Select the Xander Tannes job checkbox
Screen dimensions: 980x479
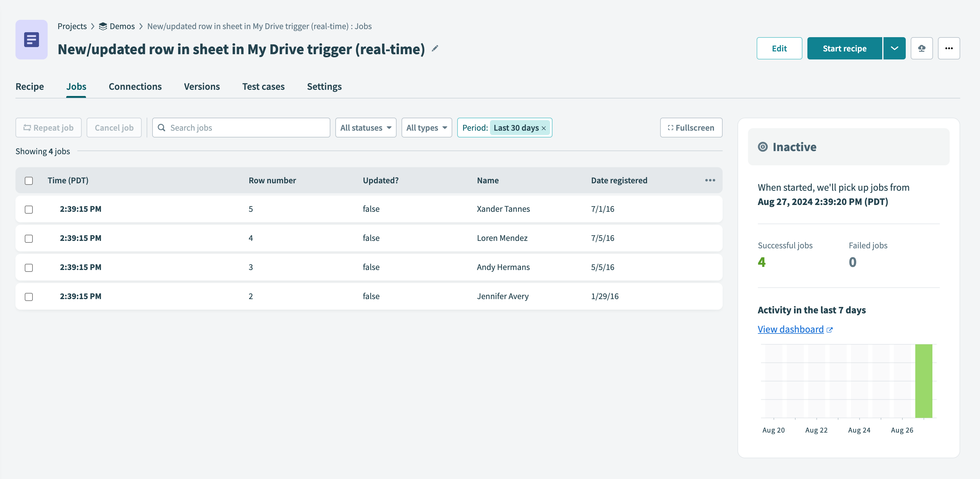pyautogui.click(x=29, y=209)
